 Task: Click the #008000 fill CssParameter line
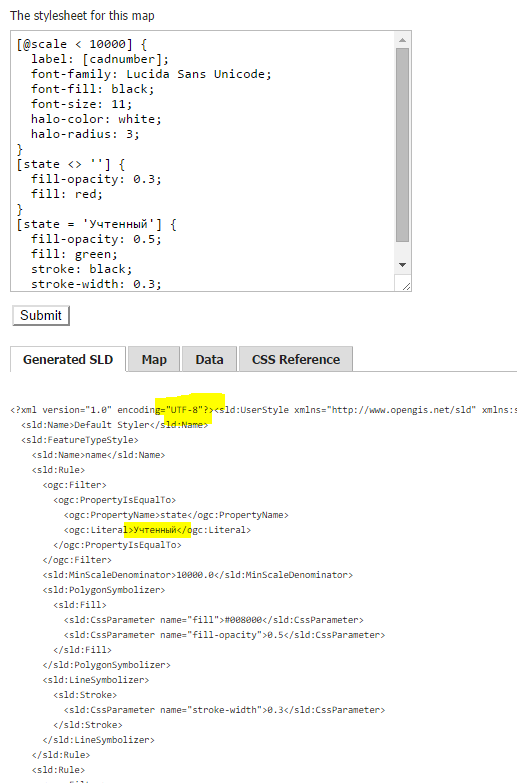point(214,620)
